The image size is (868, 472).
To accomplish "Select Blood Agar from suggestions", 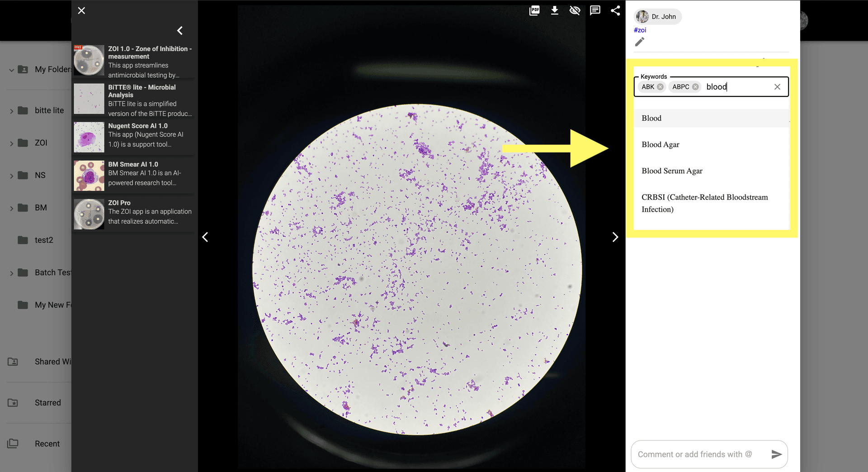I will [x=660, y=144].
